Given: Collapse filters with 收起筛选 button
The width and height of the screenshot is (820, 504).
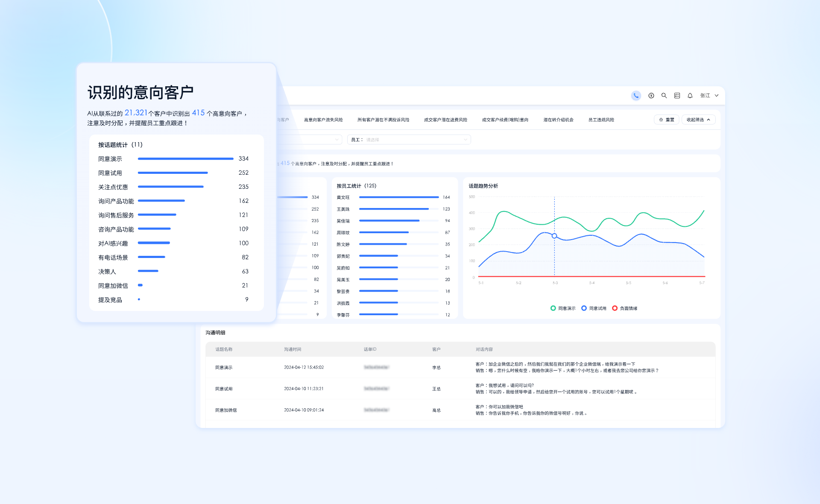Looking at the screenshot, I should coord(698,120).
